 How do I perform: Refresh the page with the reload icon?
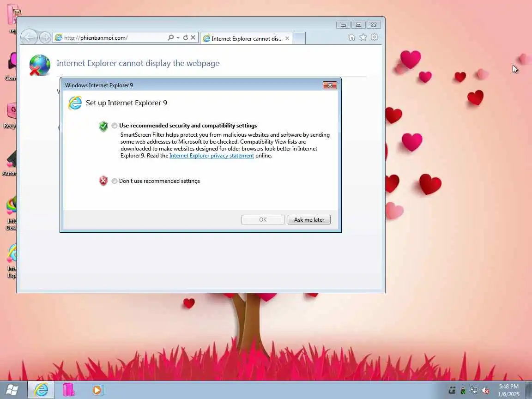pos(186,38)
